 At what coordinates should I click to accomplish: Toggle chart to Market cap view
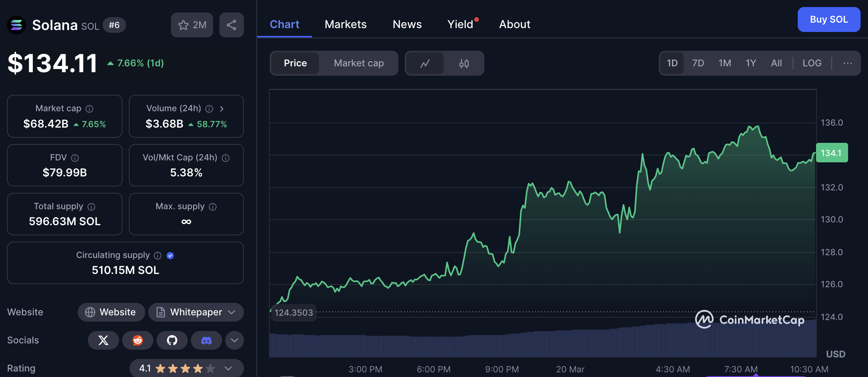point(358,63)
